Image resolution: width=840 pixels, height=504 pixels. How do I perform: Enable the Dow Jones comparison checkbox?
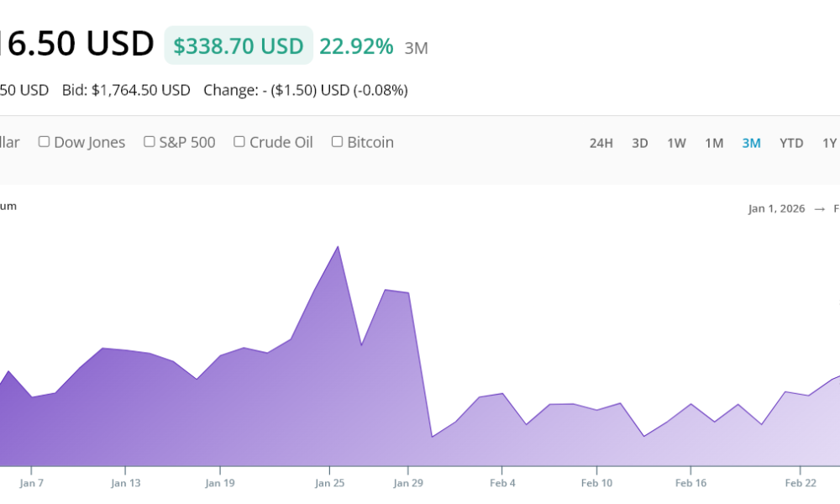click(45, 142)
